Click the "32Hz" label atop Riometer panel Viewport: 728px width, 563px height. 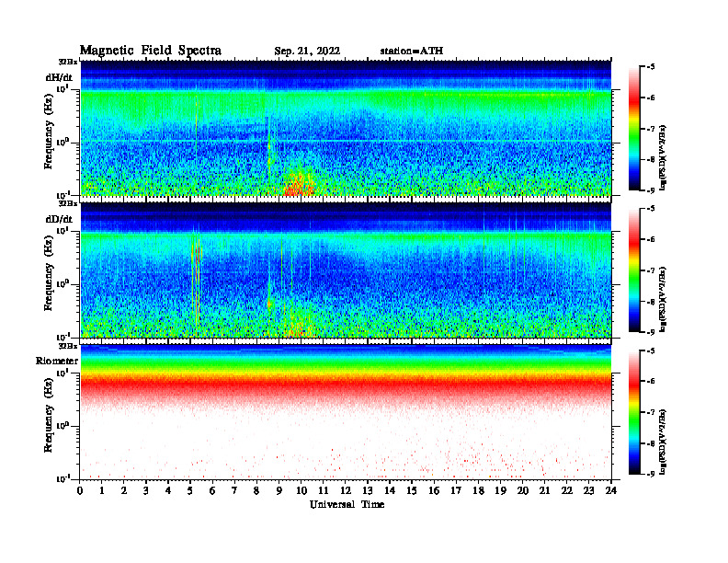click(x=68, y=346)
